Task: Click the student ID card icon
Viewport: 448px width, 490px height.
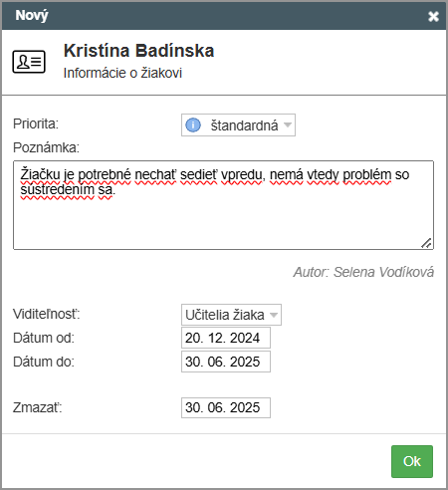Action: [x=29, y=62]
